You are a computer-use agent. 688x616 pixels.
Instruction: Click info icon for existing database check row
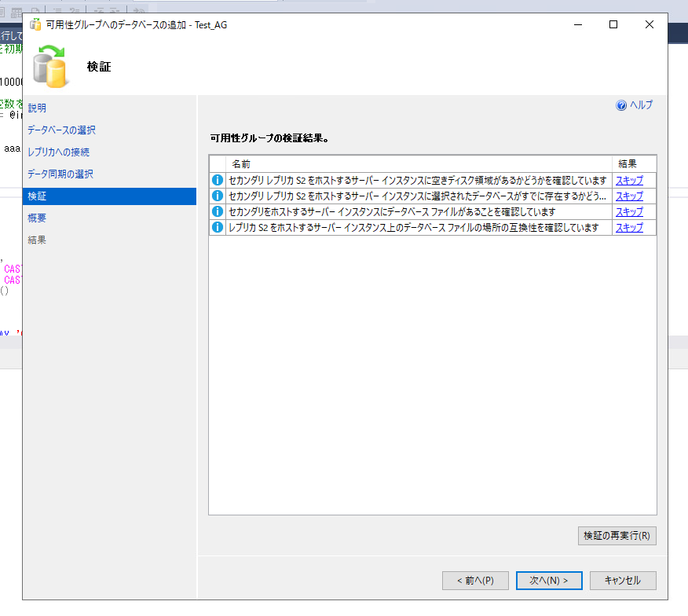click(218, 196)
